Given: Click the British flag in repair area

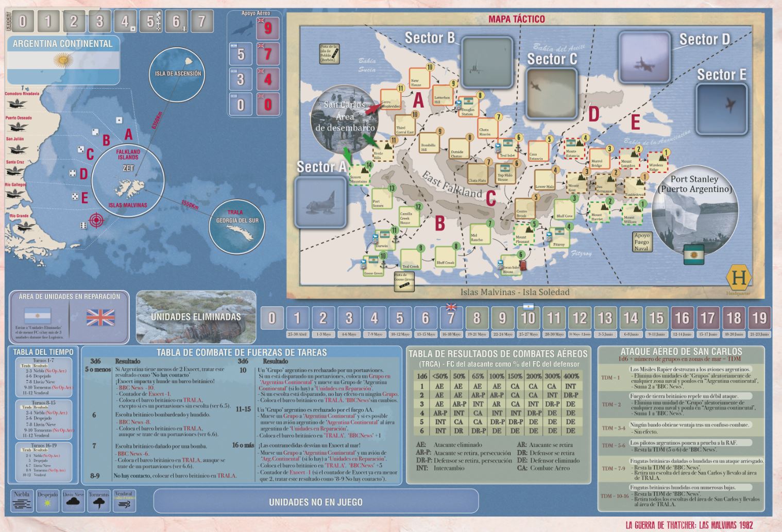Looking at the screenshot, I should (100, 317).
